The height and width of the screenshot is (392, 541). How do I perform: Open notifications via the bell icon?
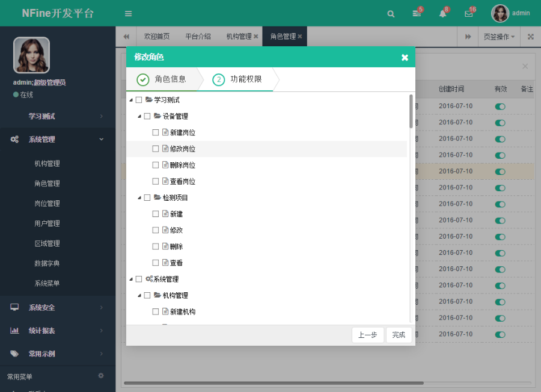(x=443, y=13)
